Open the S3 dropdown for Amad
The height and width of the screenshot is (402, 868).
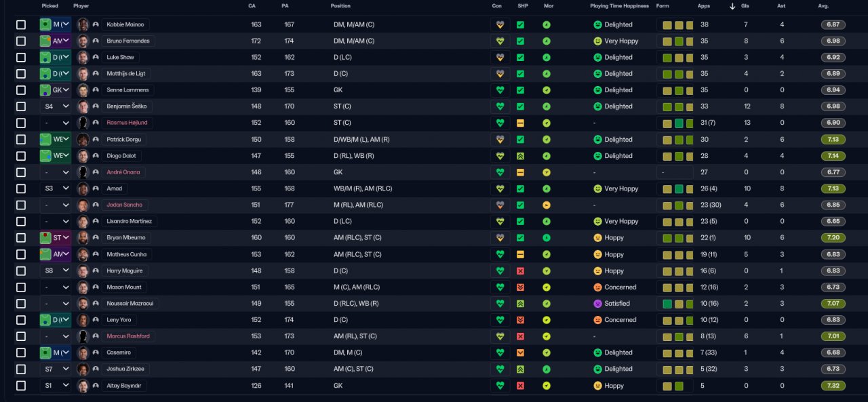[55, 188]
